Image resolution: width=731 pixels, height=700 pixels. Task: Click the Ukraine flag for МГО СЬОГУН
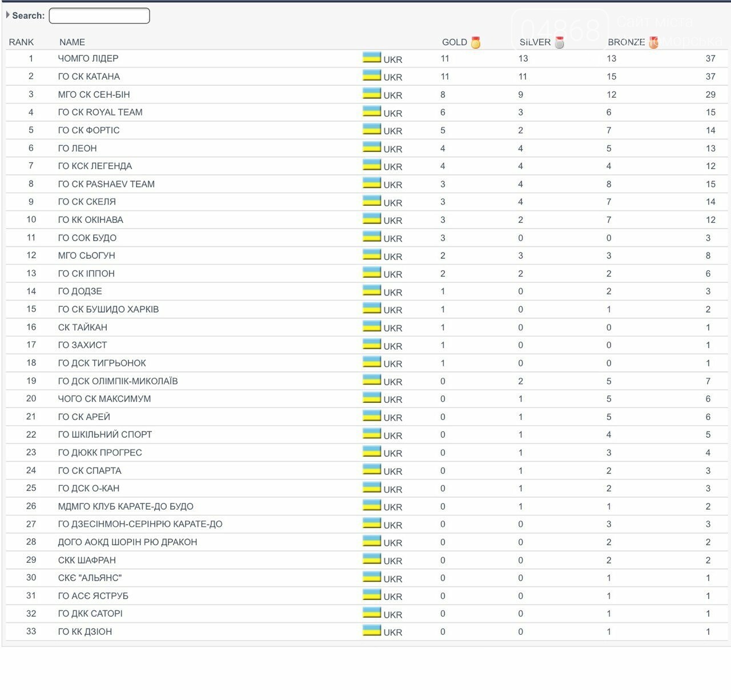(372, 254)
